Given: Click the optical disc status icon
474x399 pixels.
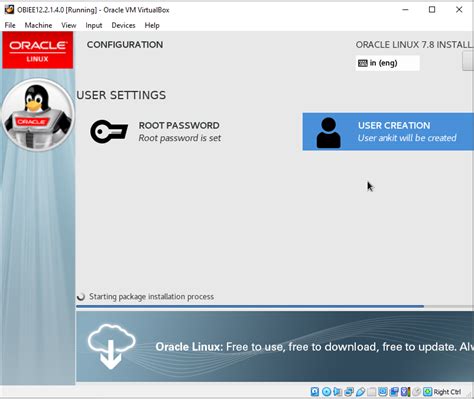Looking at the screenshot, I should [326, 392].
